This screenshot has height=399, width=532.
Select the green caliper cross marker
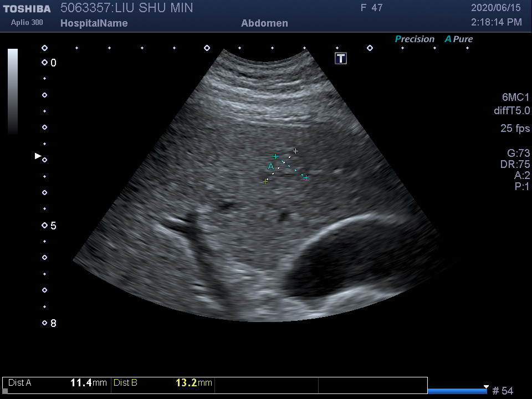pyautogui.click(x=275, y=157)
